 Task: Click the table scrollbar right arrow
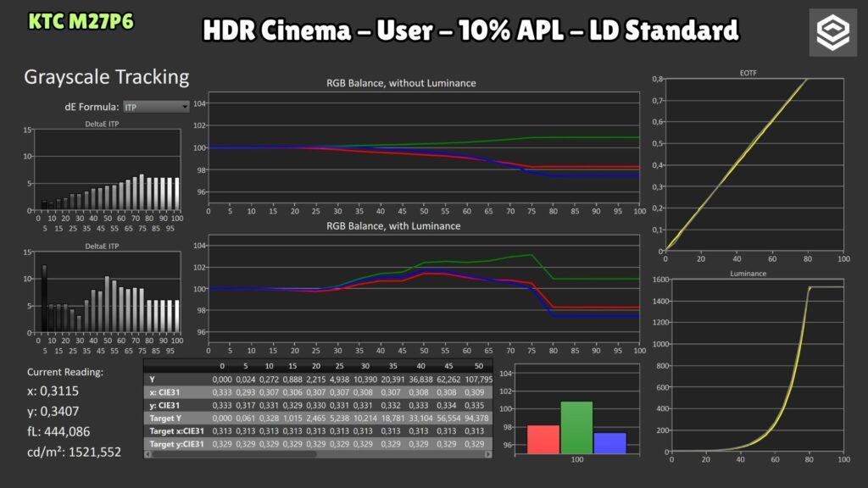(x=487, y=454)
